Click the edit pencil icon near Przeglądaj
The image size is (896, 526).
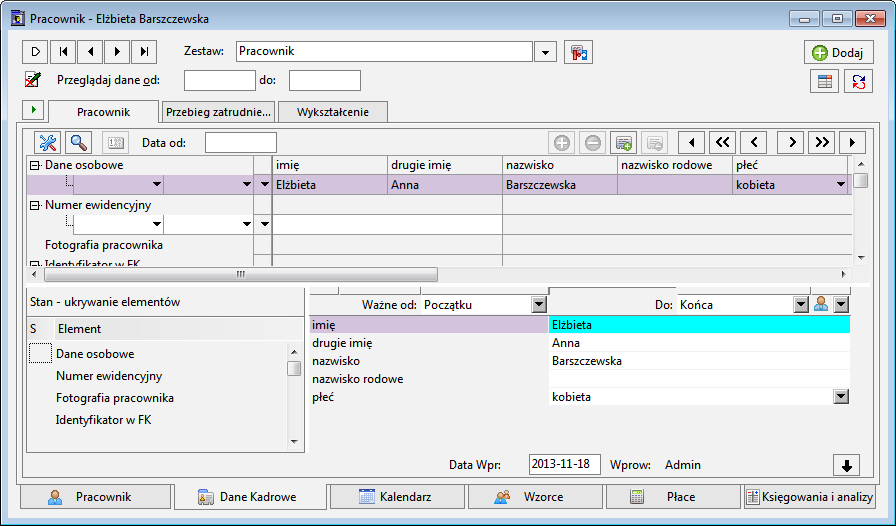33,79
